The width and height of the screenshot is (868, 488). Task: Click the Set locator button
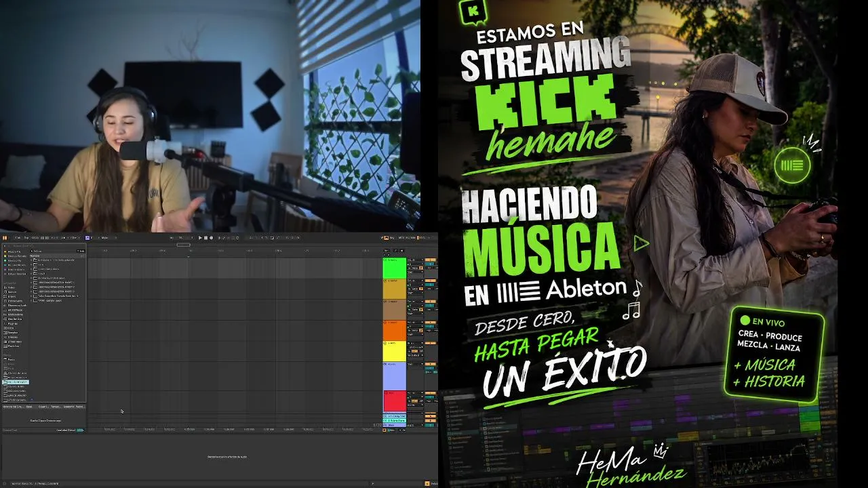(385, 251)
